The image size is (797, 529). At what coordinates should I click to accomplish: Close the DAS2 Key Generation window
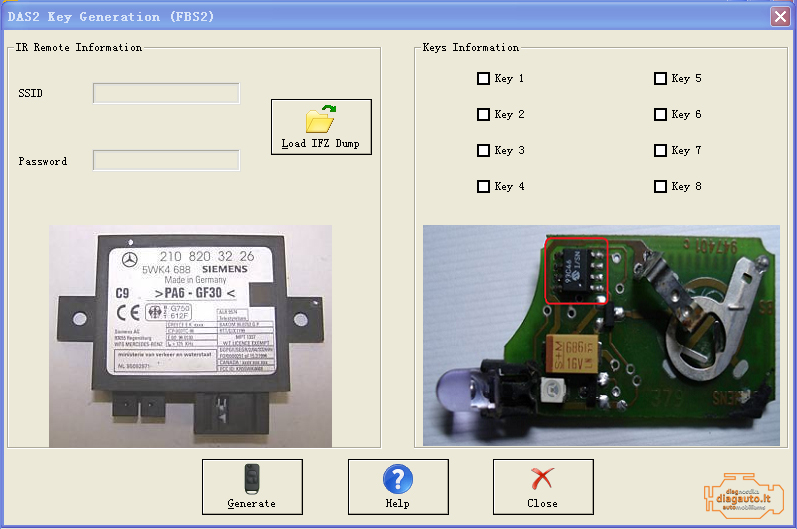[x=779, y=16]
